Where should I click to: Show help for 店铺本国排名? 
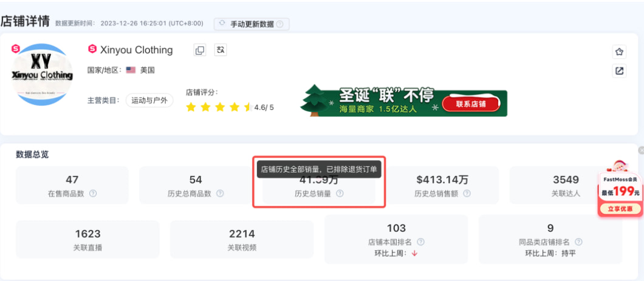pyautogui.click(x=420, y=242)
